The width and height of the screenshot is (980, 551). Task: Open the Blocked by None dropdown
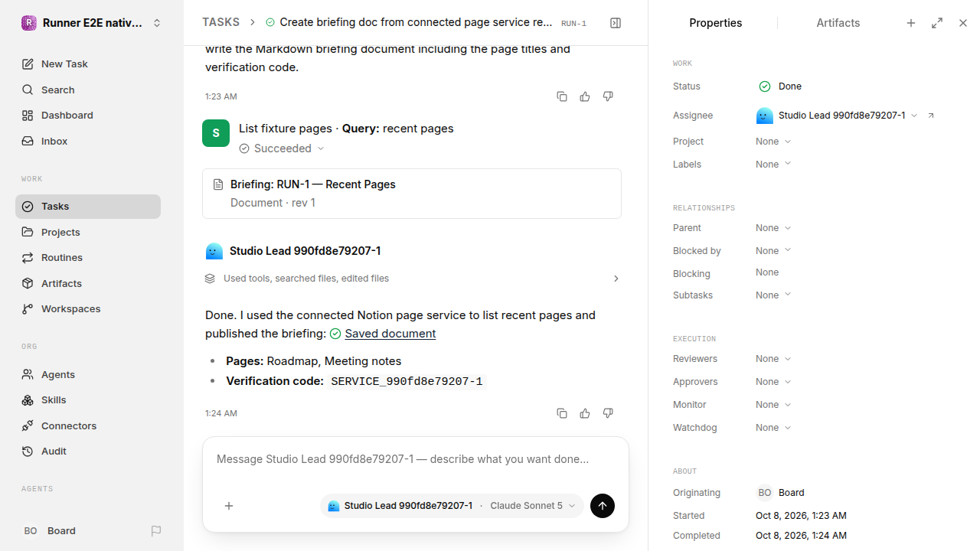coord(773,251)
